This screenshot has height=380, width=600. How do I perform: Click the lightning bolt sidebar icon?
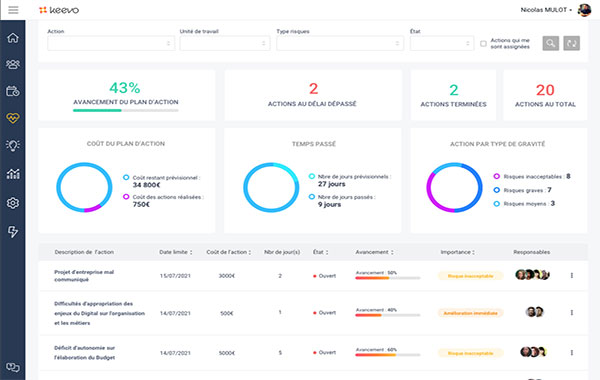13,232
